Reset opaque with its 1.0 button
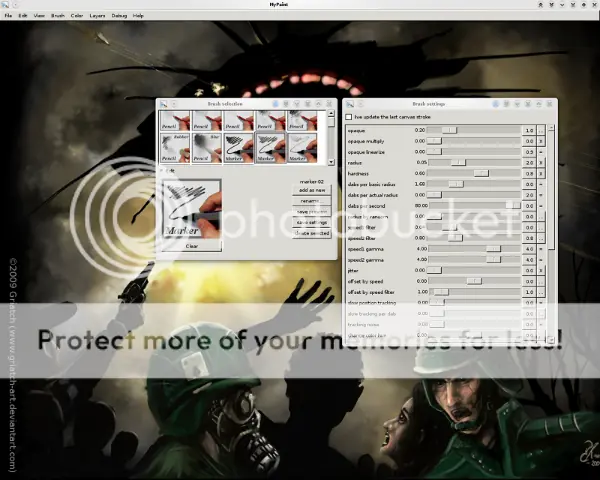This screenshot has height=480, width=600. [x=529, y=131]
